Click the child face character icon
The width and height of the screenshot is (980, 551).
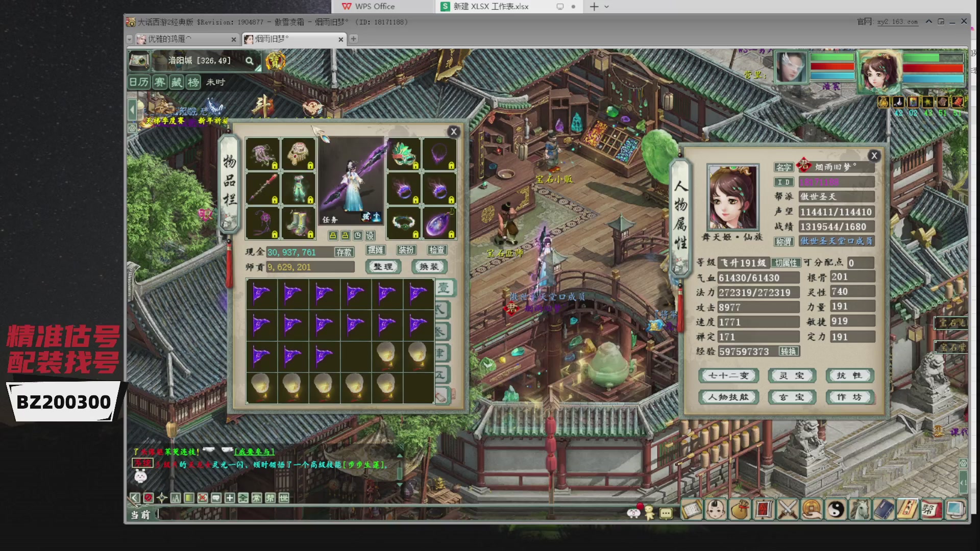coord(716,509)
